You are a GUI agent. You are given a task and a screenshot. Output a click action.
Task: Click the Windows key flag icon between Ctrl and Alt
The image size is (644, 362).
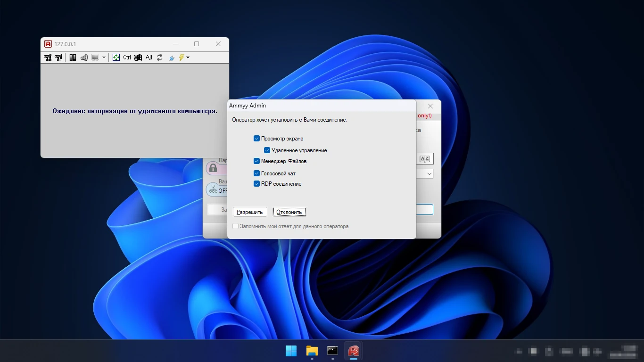(x=138, y=58)
